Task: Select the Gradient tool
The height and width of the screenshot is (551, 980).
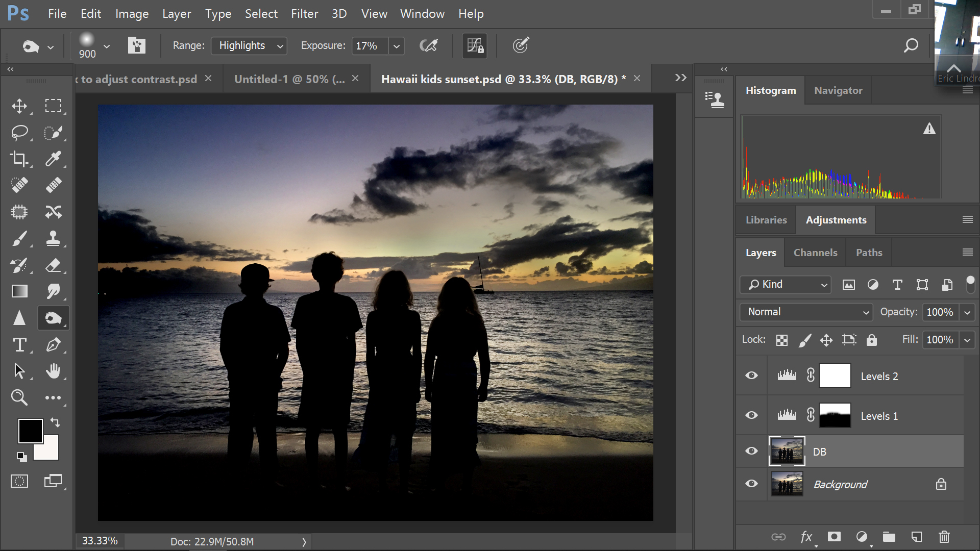Action: (19, 291)
